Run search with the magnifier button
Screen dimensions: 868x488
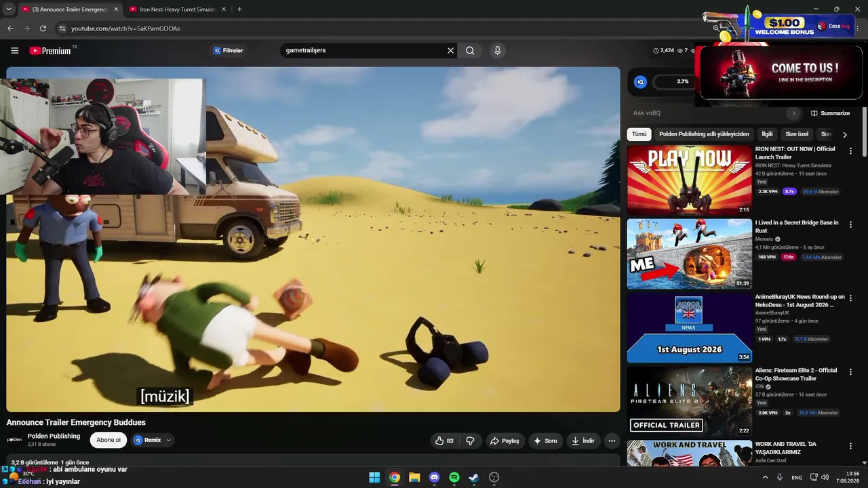point(470,50)
